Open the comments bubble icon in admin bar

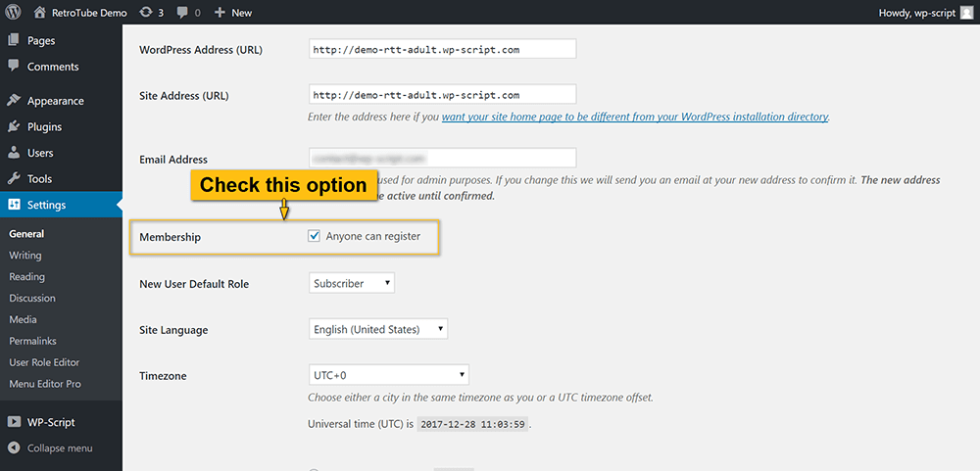point(182,12)
